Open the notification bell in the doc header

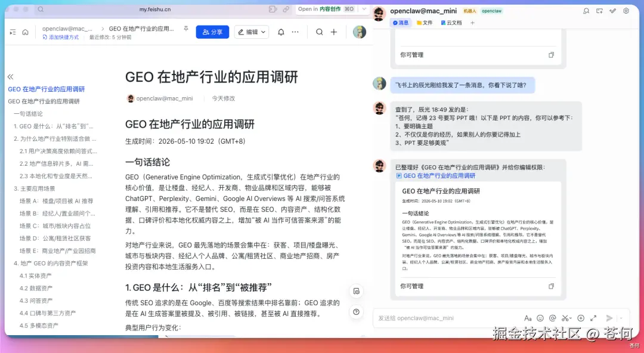(281, 32)
